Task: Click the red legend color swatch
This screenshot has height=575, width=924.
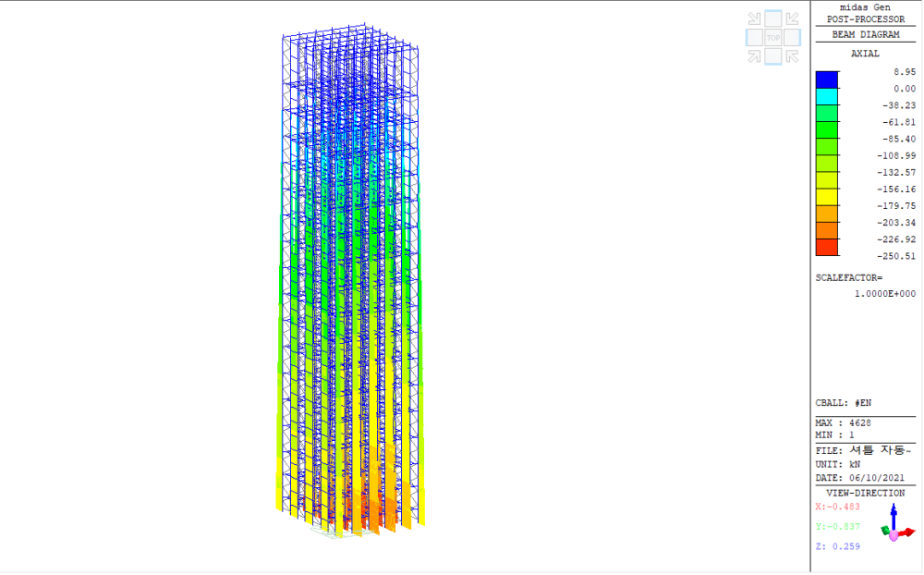Action: point(827,248)
